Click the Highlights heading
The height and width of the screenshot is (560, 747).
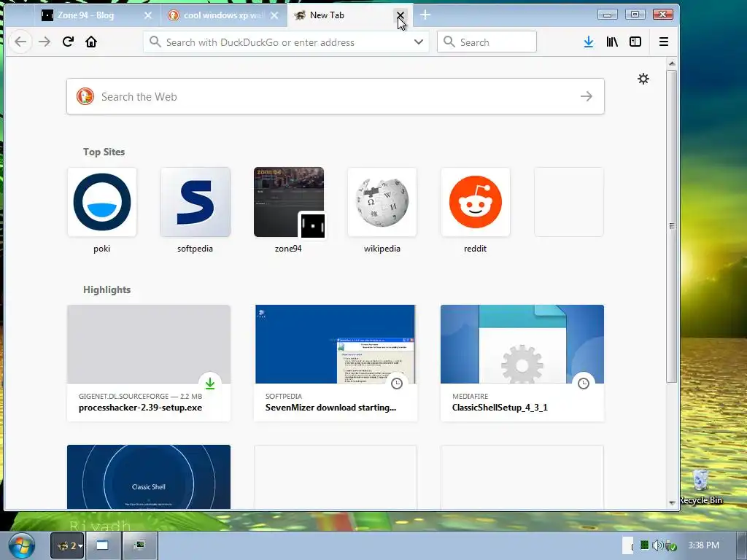107,289
